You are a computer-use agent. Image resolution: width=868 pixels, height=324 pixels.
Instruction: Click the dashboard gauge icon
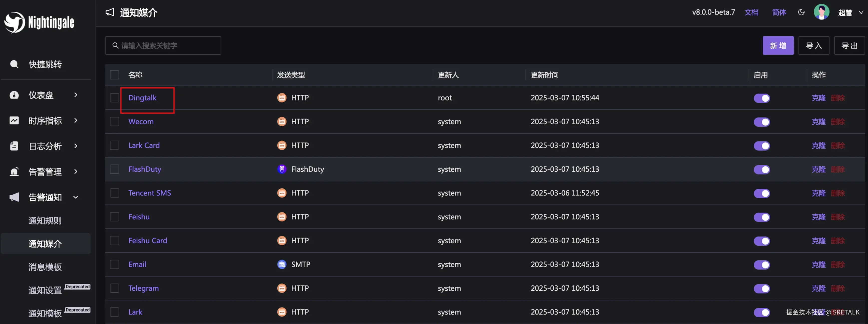coord(14,95)
